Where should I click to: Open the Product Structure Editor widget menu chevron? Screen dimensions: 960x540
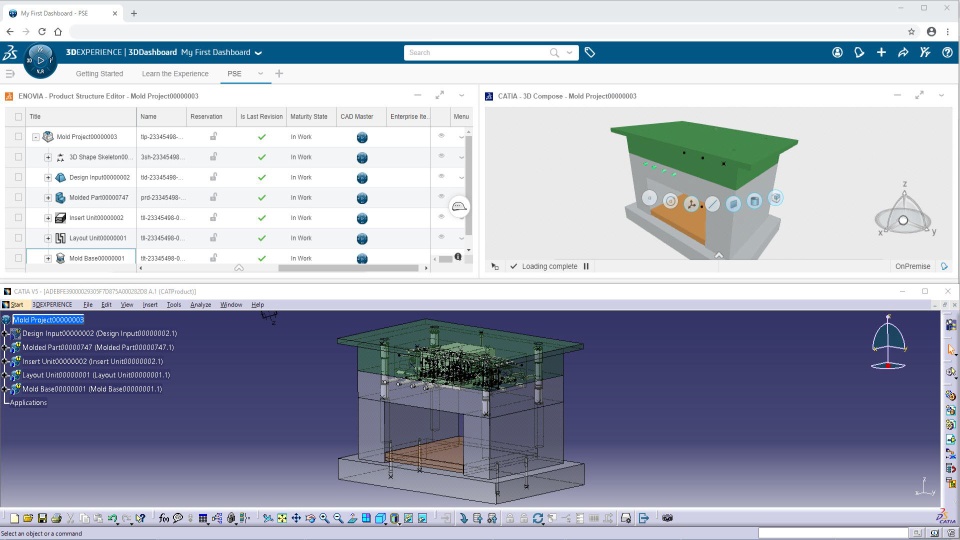462,96
